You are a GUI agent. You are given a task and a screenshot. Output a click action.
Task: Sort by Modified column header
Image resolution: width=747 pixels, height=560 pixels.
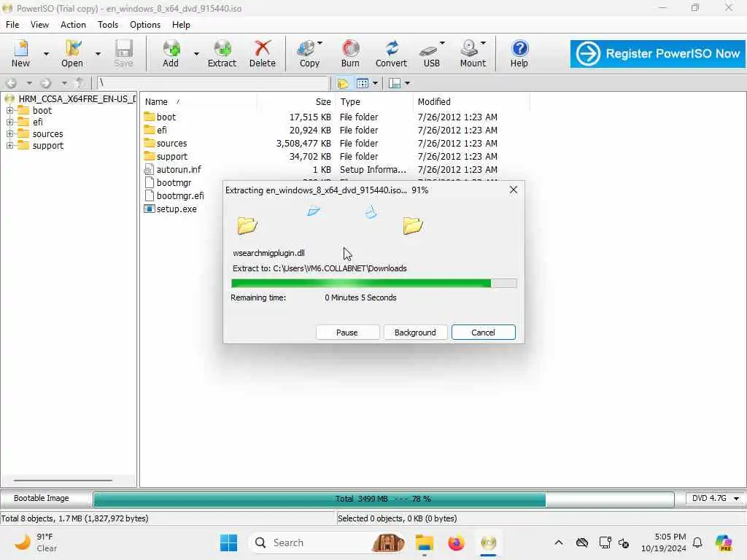point(472,101)
